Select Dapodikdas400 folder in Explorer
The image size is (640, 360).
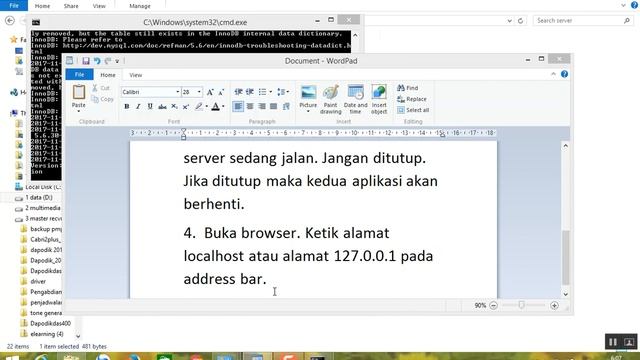(x=50, y=323)
